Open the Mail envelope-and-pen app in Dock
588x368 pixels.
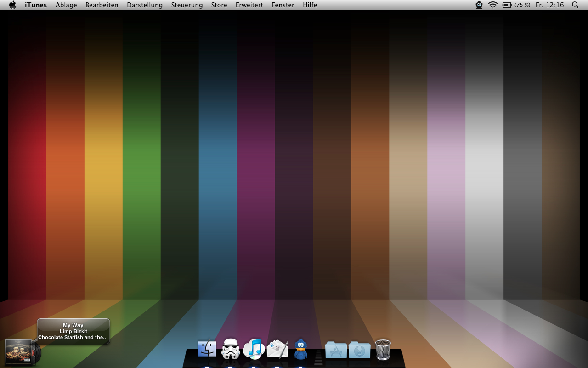(x=277, y=350)
